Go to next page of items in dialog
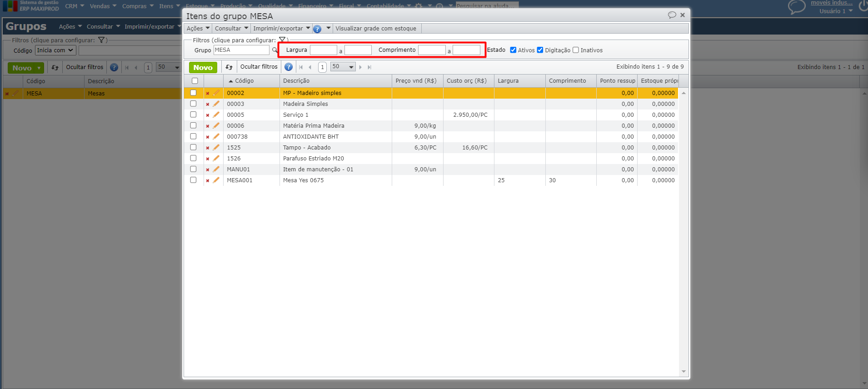The width and height of the screenshot is (868, 389). coord(360,67)
